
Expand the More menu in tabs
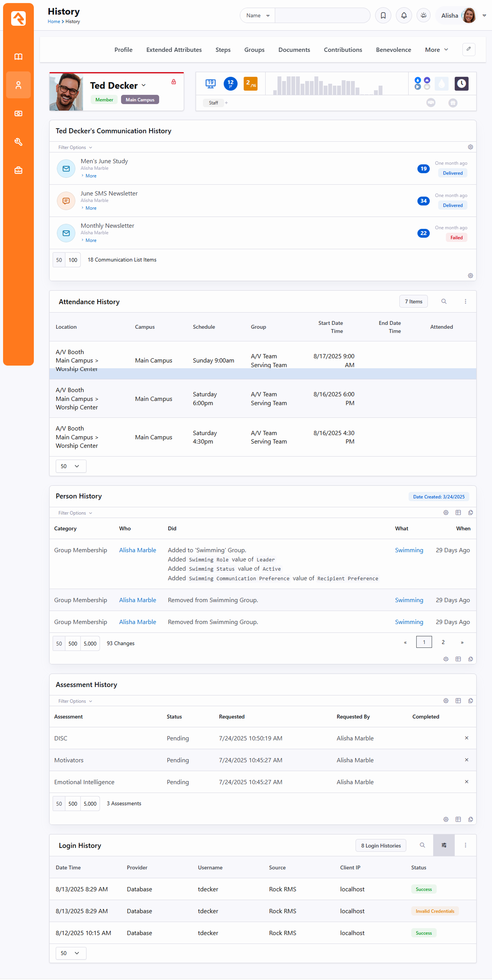436,50
